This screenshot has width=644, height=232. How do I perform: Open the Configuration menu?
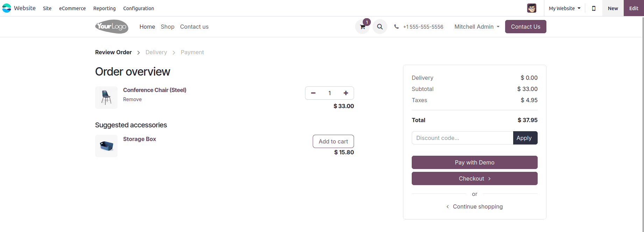click(x=138, y=8)
